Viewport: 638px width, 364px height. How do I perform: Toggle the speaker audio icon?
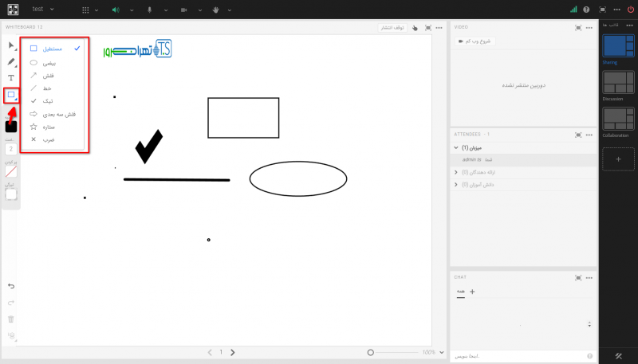[x=115, y=10]
